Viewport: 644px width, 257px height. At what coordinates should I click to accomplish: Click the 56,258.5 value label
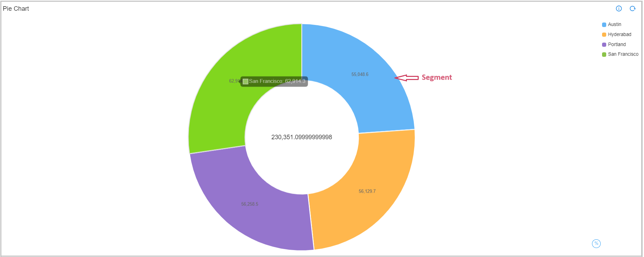point(250,204)
